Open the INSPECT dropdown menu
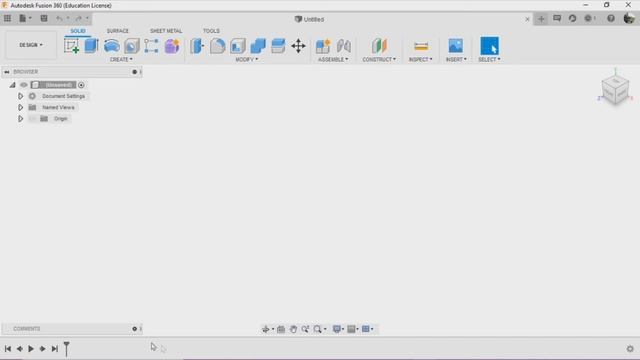 coord(420,60)
